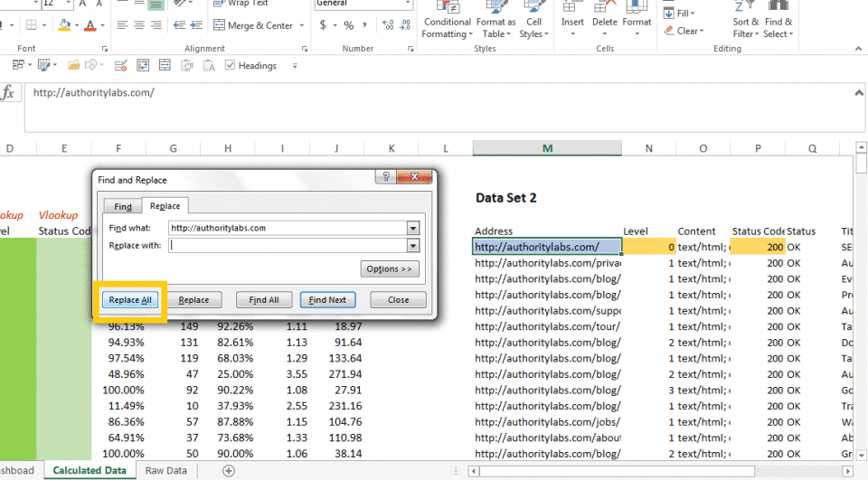868x480 pixels.
Task: Open Format as Table gallery
Action: click(496, 21)
